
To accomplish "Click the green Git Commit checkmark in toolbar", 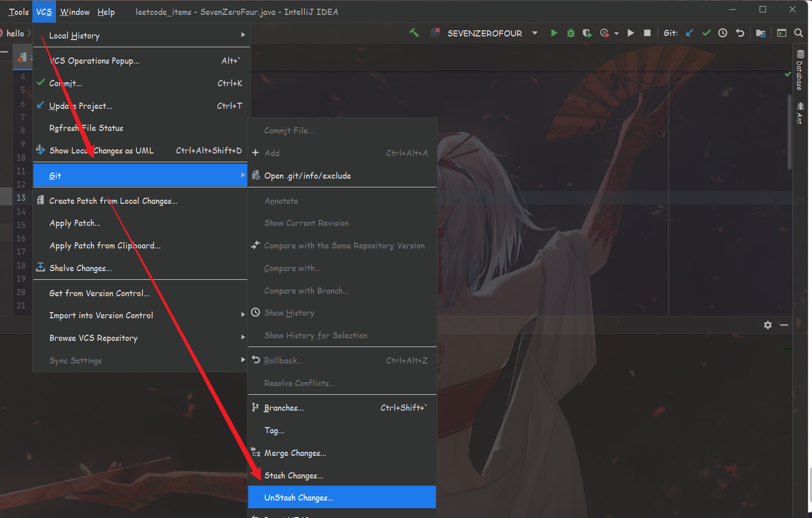I will click(706, 33).
